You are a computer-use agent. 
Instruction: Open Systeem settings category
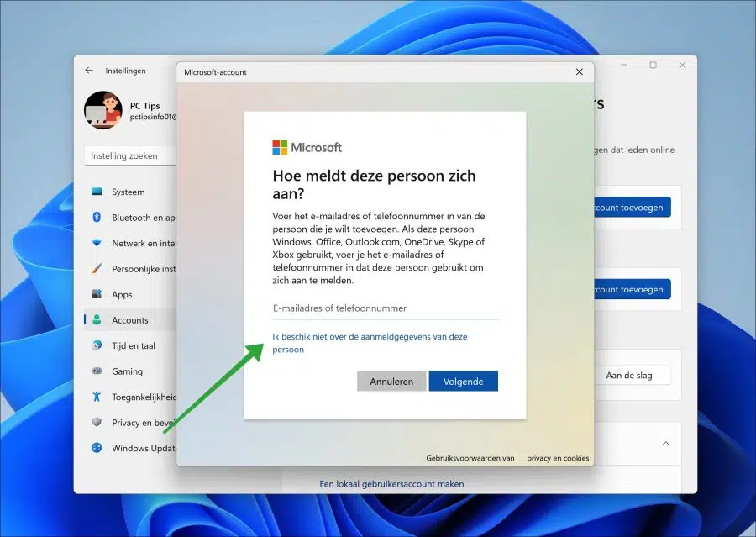[x=130, y=192]
